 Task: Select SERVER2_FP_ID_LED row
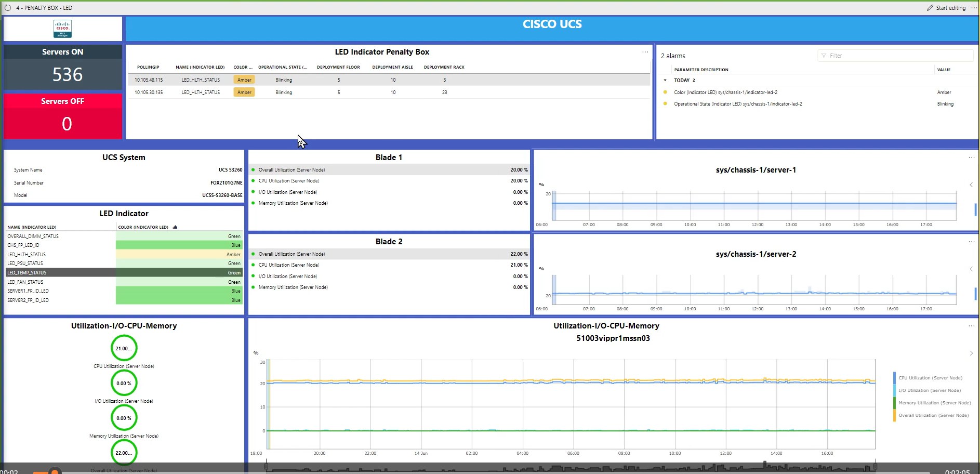tap(124, 300)
